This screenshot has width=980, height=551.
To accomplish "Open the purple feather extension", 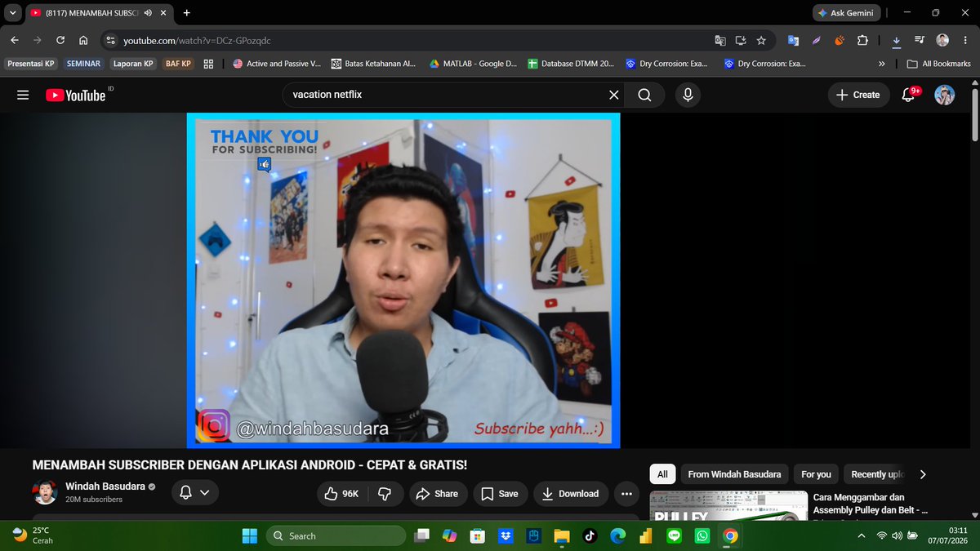I will 816,40.
